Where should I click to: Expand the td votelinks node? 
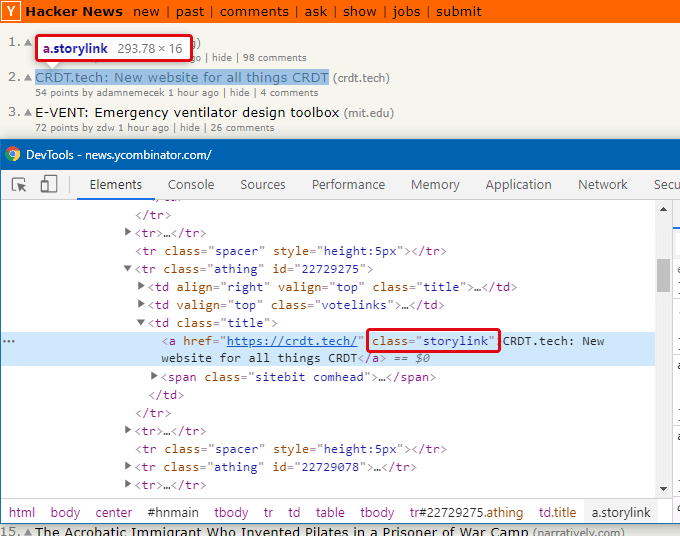point(141,304)
